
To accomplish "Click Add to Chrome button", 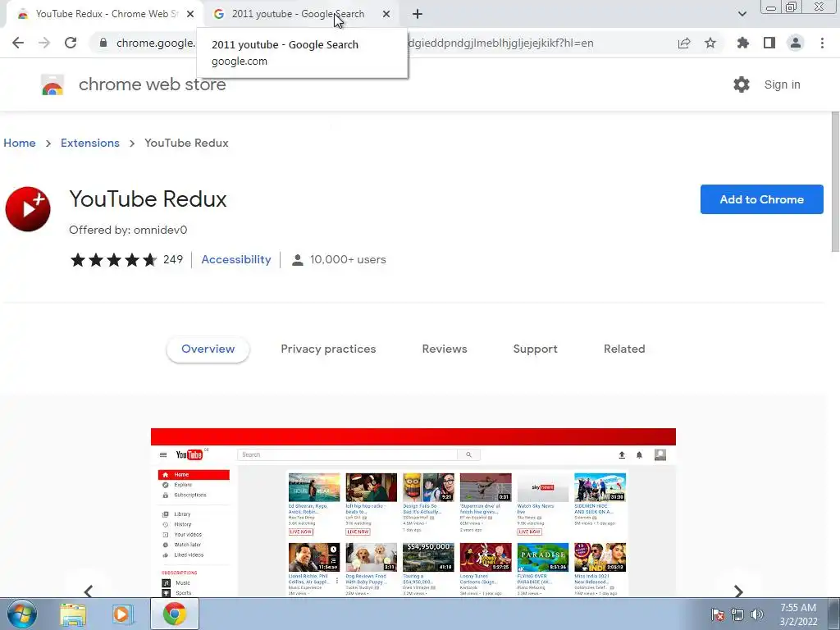I will click(x=762, y=199).
